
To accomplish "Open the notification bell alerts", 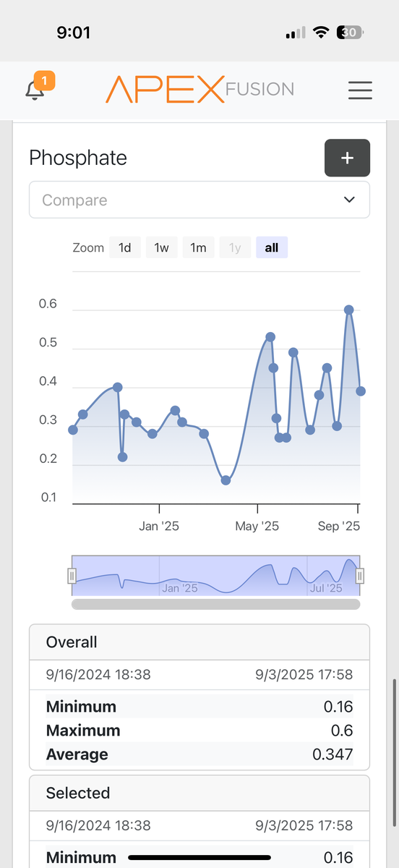I will [x=34, y=91].
